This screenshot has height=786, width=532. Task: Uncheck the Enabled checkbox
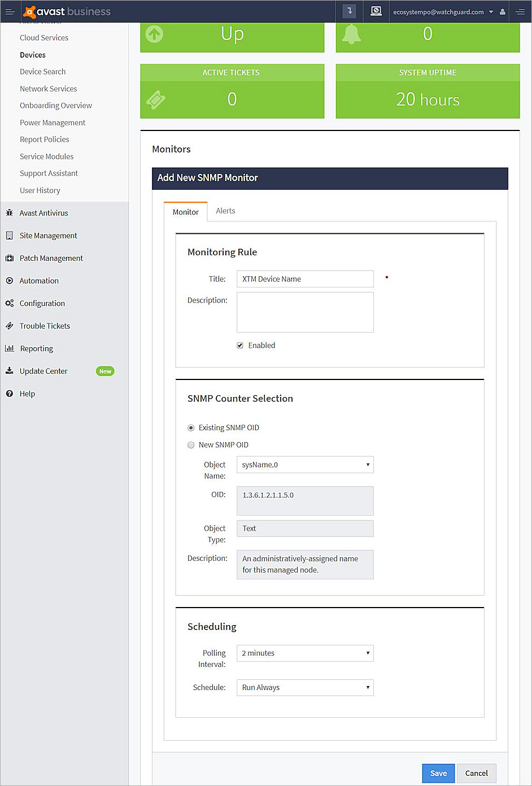coord(239,345)
